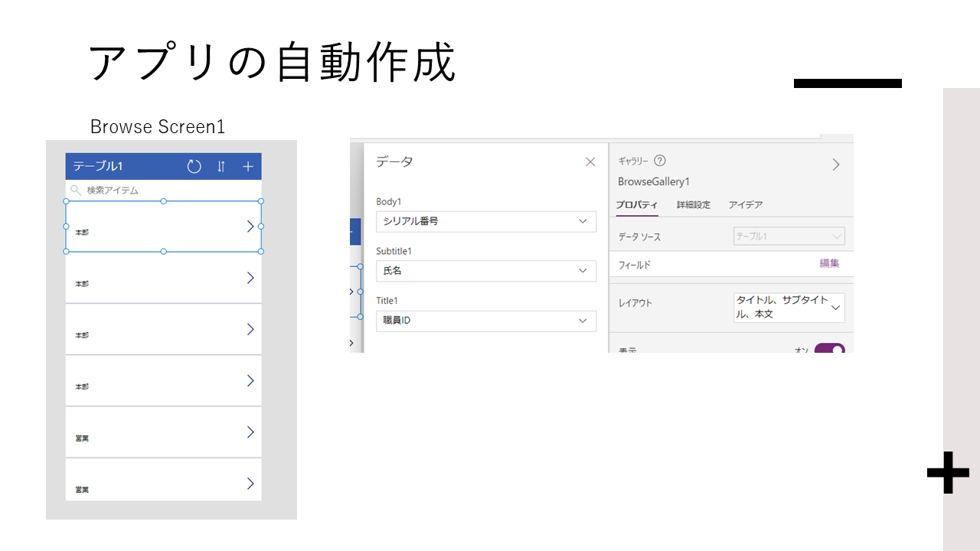This screenshot has width=980, height=551.
Task: Toggle the 表示 switch
Action: pos(829,349)
